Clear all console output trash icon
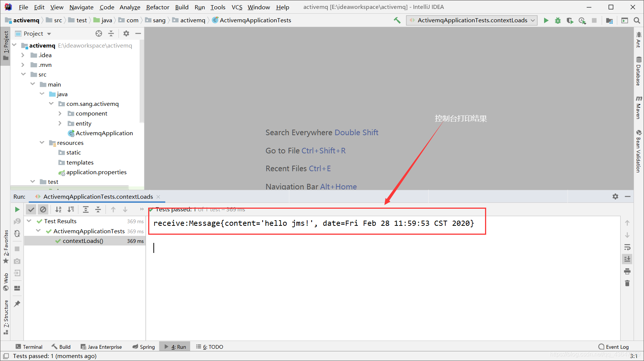 [627, 283]
